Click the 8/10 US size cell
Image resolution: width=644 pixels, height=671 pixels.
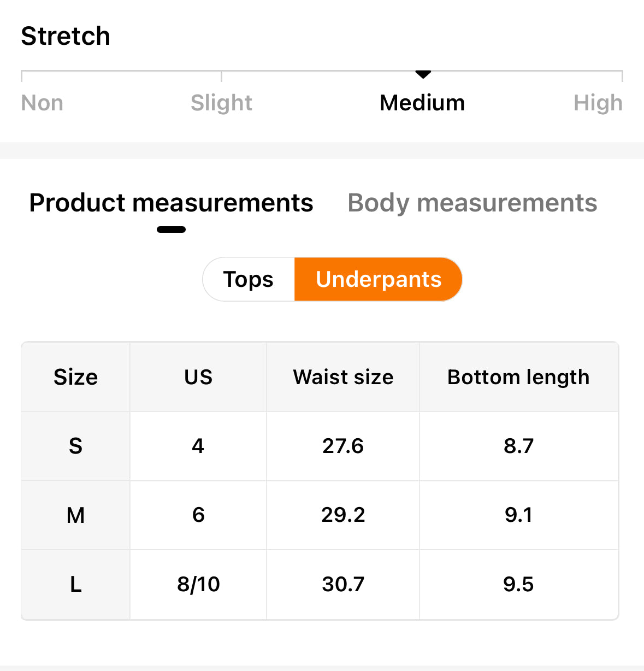[x=198, y=584]
